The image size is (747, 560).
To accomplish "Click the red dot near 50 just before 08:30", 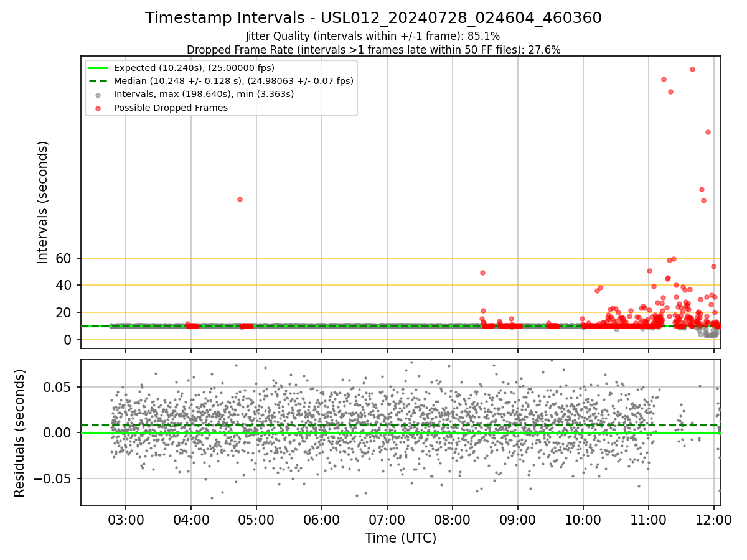I will (482, 273).
